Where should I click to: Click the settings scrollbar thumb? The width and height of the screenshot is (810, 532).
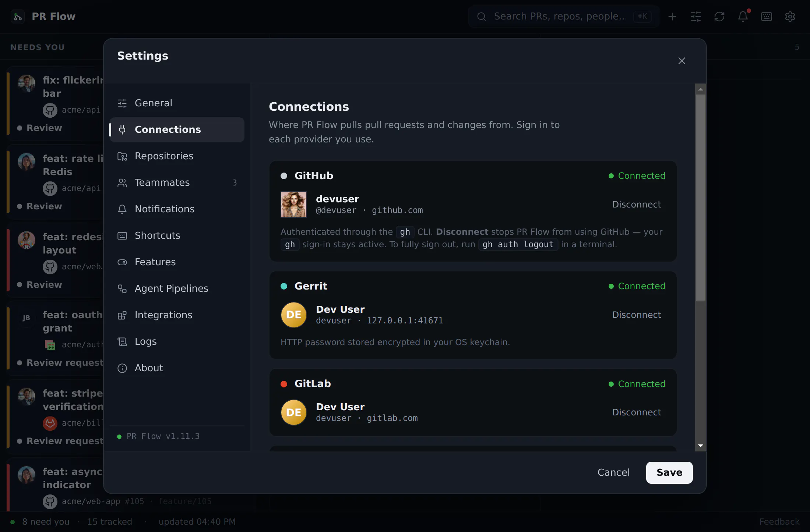(700, 198)
